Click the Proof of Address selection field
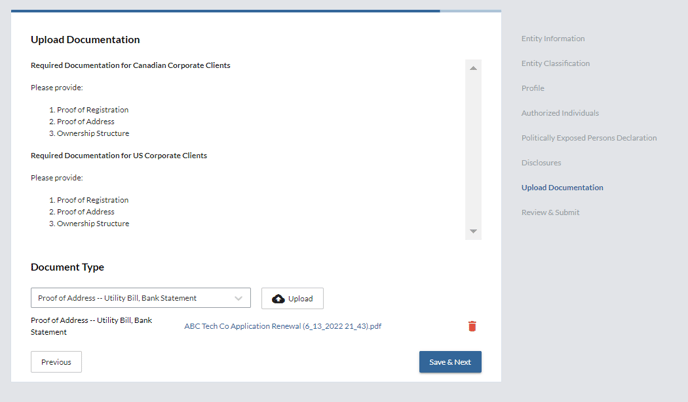This screenshot has height=402, width=688. (130, 298)
